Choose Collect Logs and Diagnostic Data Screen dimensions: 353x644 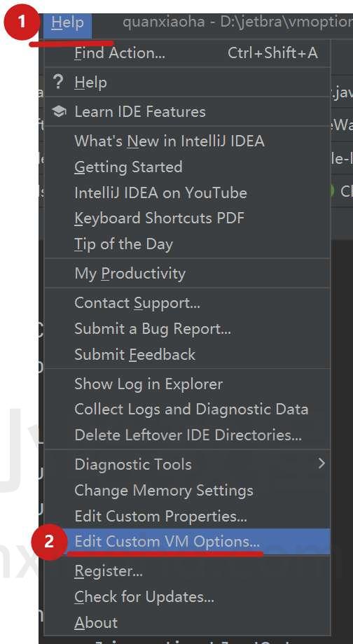[187, 409]
